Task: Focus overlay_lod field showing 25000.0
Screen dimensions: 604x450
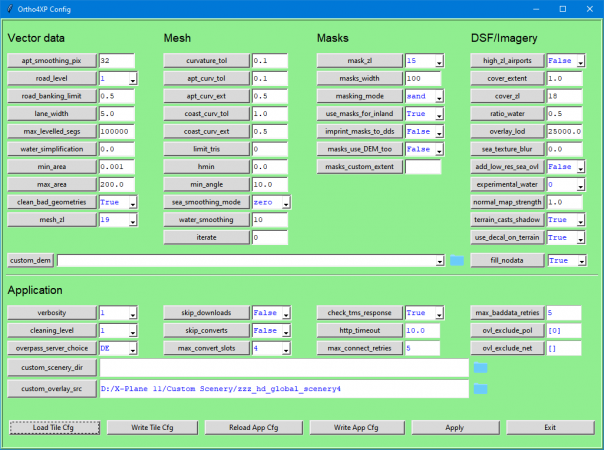Action: (565, 132)
